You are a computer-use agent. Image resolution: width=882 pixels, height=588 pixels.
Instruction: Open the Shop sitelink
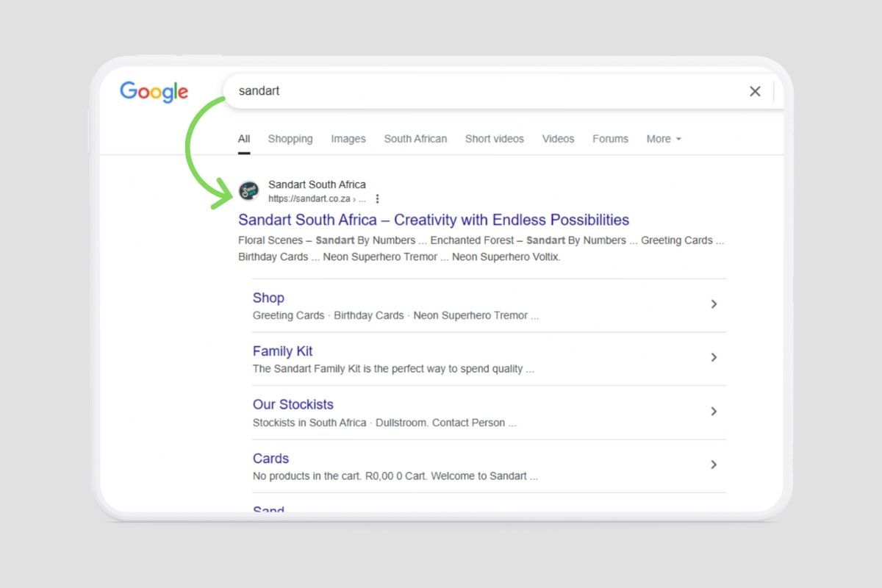[x=268, y=298]
